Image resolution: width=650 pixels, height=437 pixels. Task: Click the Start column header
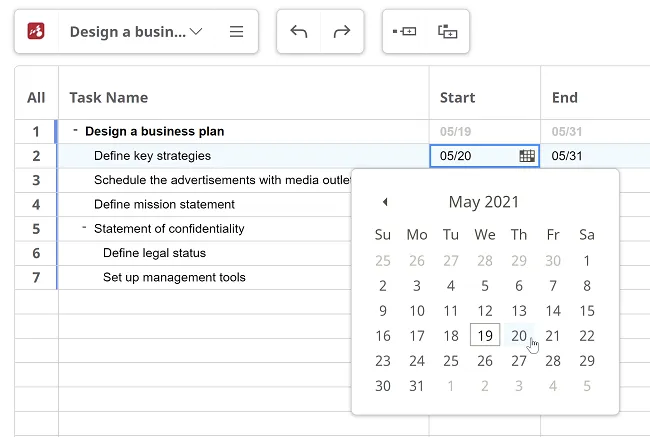point(457,97)
